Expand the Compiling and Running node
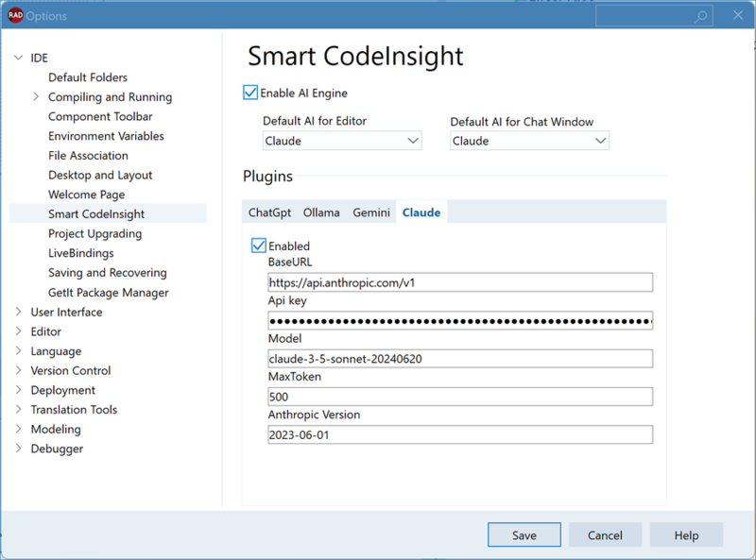756x560 pixels. click(36, 97)
